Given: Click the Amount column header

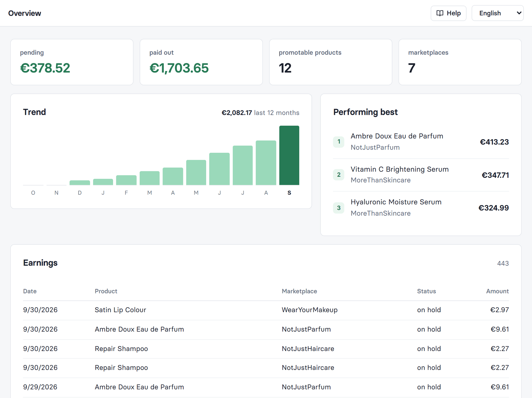Looking at the screenshot, I should coord(497,291).
